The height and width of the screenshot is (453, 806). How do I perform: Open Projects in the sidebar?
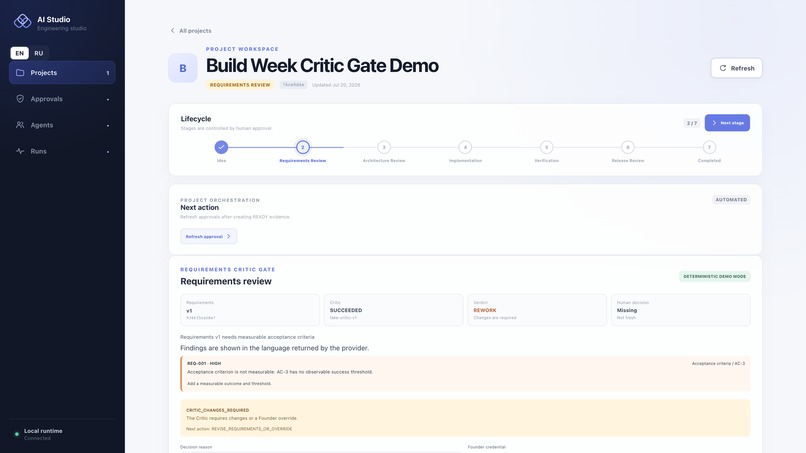tap(62, 73)
